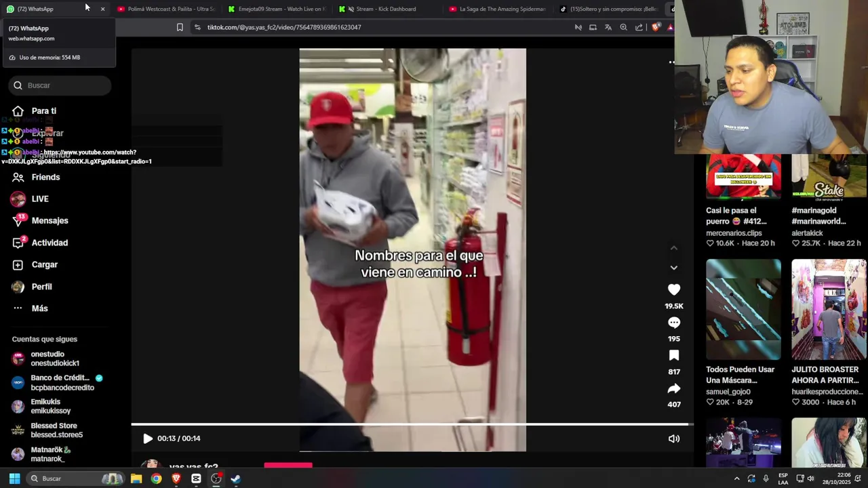868x488 pixels.
Task: Open Brave browser from the taskbar
Action: pos(176,479)
